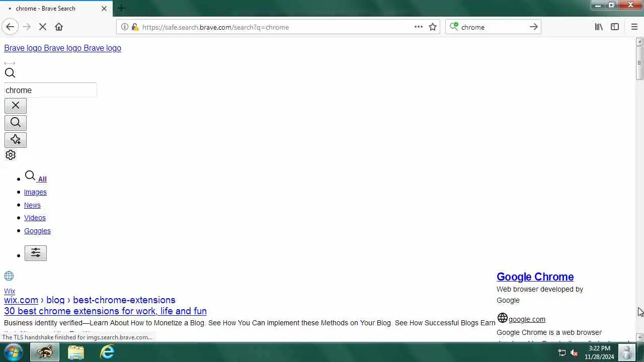The height and width of the screenshot is (362, 644).
Task: Open page actions three-dots menu in the address bar
Action: click(x=419, y=27)
